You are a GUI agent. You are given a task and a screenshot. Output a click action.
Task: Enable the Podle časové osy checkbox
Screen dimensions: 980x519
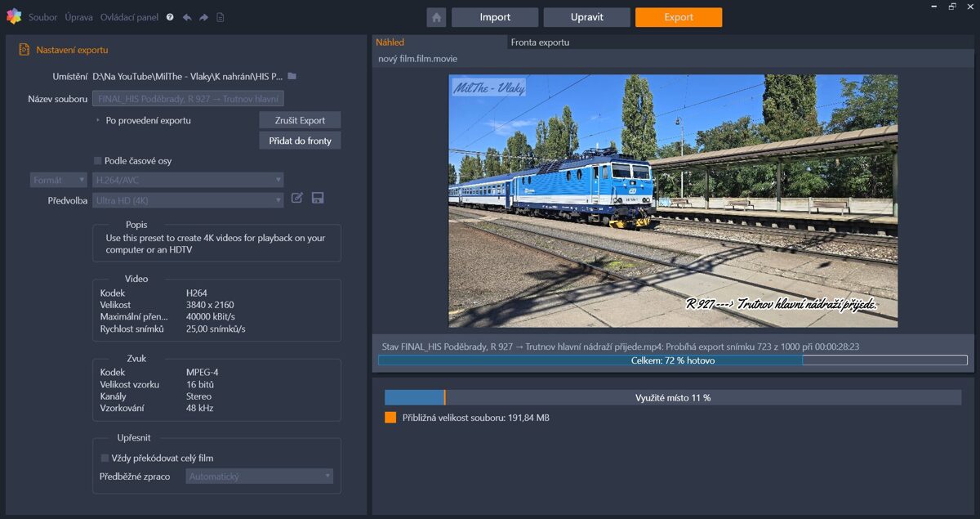point(96,161)
